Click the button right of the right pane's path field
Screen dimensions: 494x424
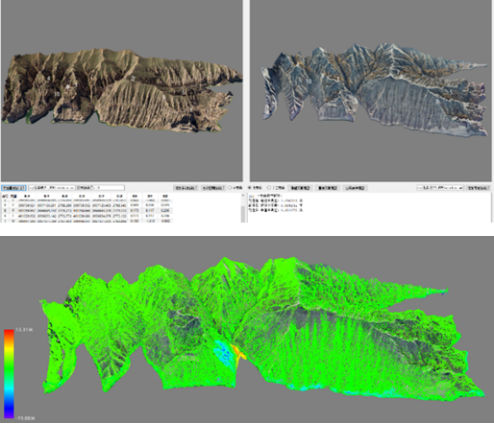point(478,188)
